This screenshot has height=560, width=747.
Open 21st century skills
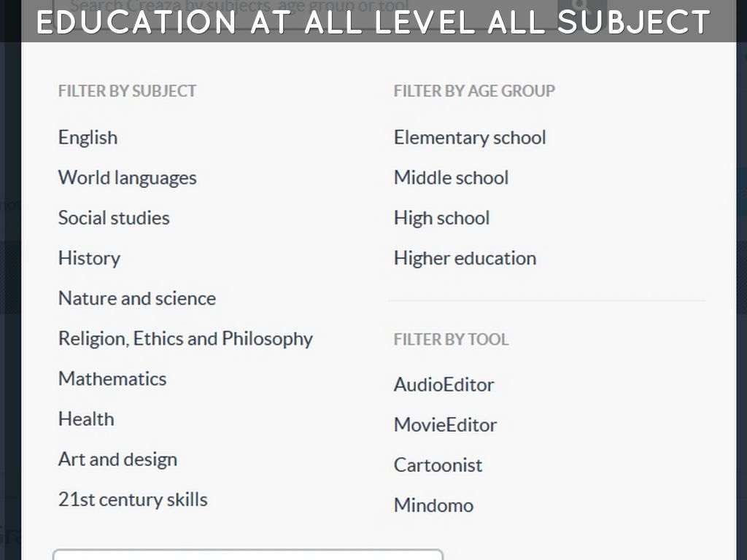pos(133,499)
